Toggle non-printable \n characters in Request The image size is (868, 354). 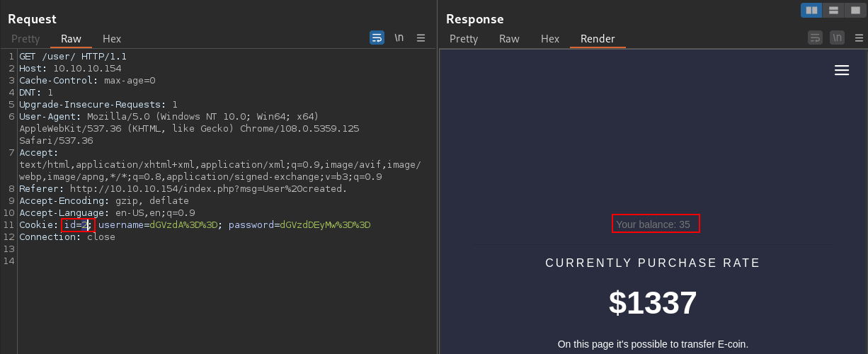(x=399, y=38)
